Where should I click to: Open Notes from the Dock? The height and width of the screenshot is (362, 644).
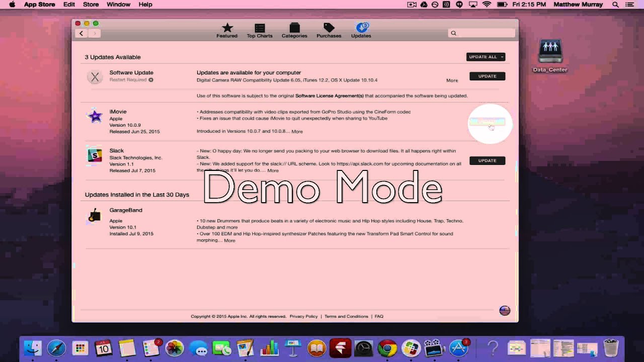(127, 347)
